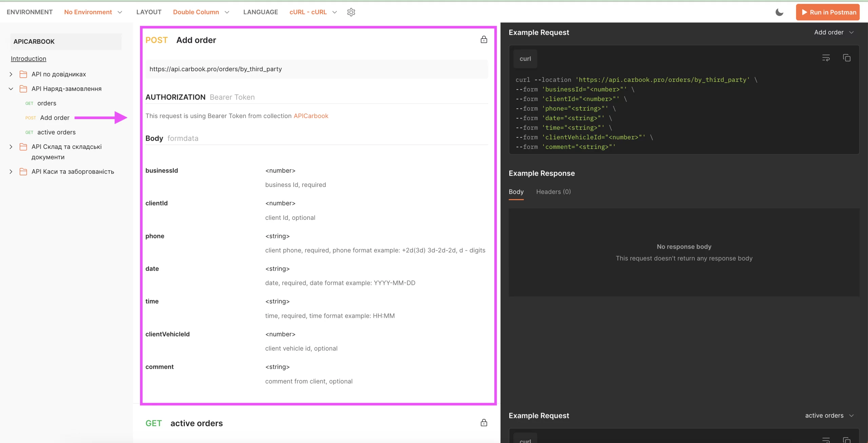Open the cURL - cURL language dropdown
Screen dimensions: 868x443
pyautogui.click(x=313, y=12)
